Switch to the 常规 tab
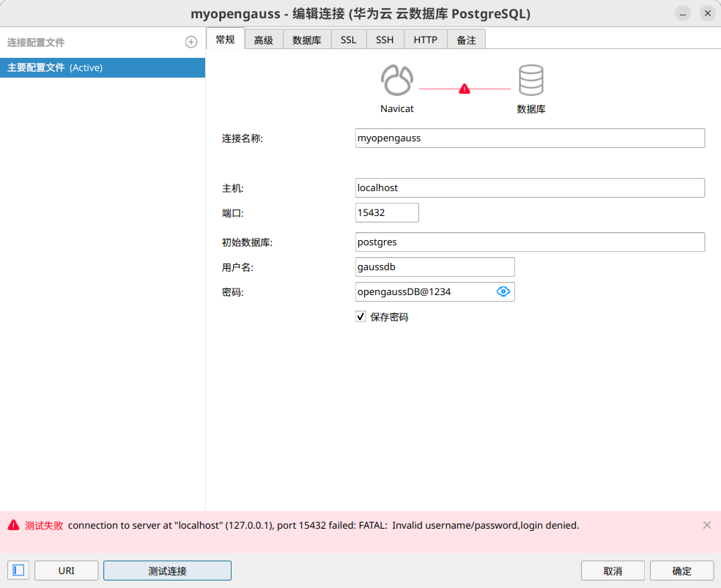The width and height of the screenshot is (721, 588). (226, 40)
